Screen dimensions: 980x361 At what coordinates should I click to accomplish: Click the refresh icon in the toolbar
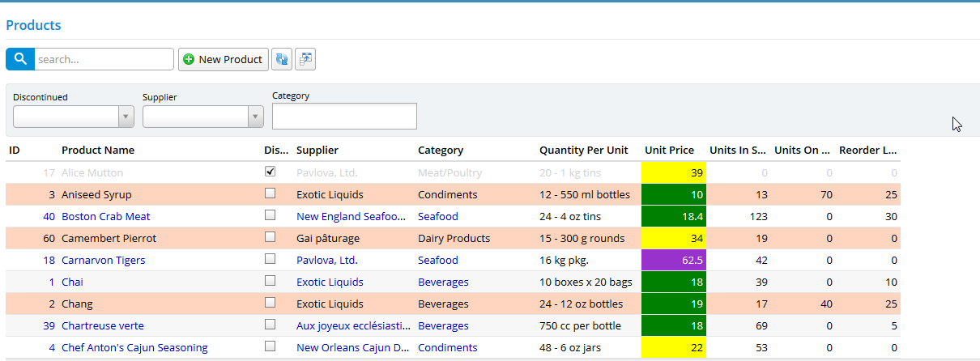pos(282,59)
